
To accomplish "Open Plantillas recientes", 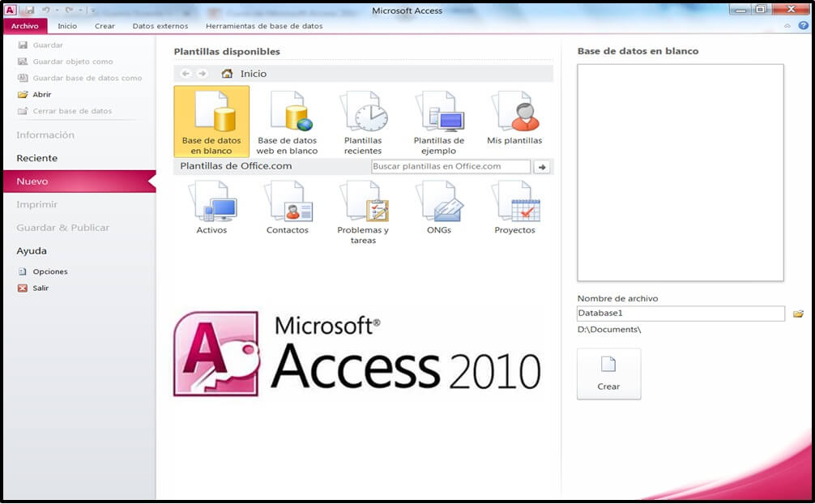I will pyautogui.click(x=363, y=122).
